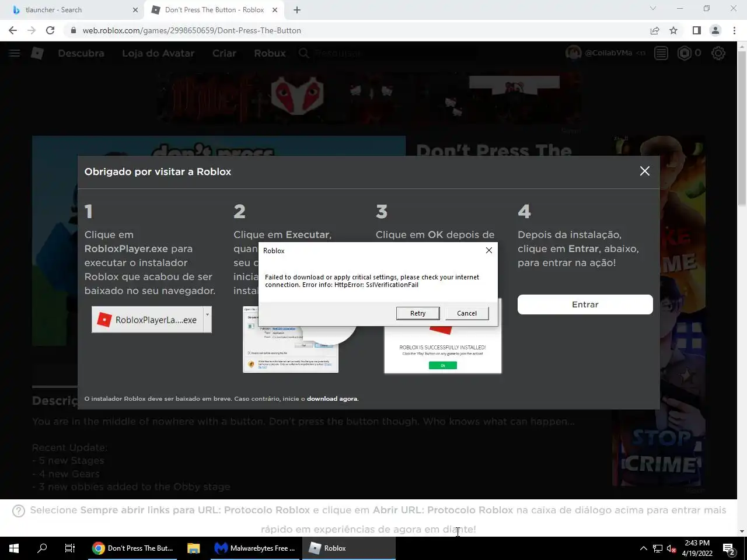Image resolution: width=747 pixels, height=560 pixels.
Task: Click the help question-mark icon in banner
Action: (x=19, y=511)
